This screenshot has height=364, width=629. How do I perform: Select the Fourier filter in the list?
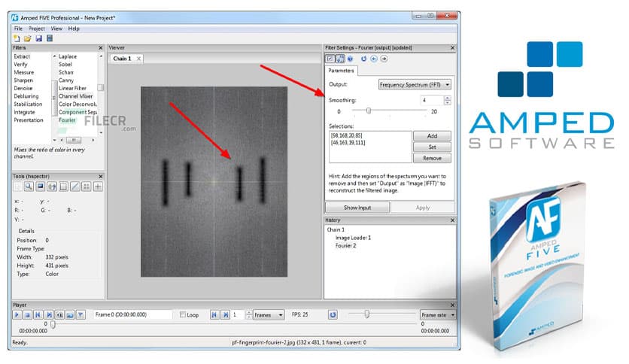pyautogui.click(x=67, y=120)
